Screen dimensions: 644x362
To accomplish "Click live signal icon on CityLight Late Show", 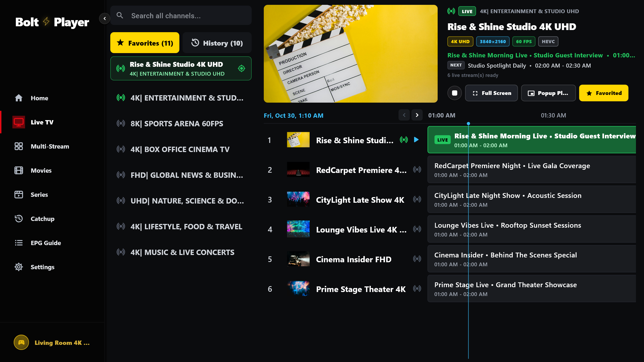I will [417, 199].
